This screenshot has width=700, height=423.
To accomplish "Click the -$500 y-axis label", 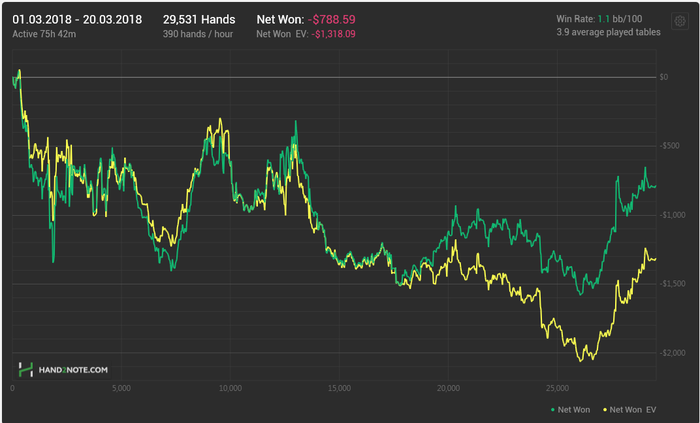I will tap(669, 146).
